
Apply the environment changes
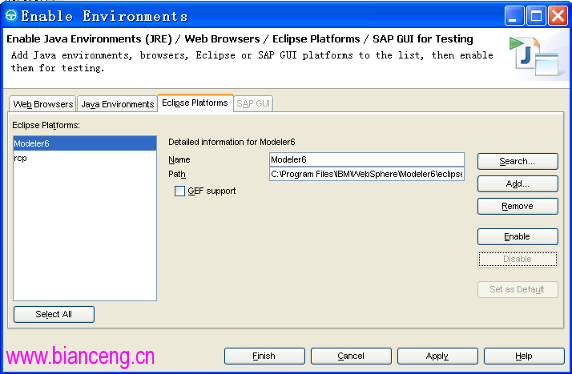[x=437, y=356]
